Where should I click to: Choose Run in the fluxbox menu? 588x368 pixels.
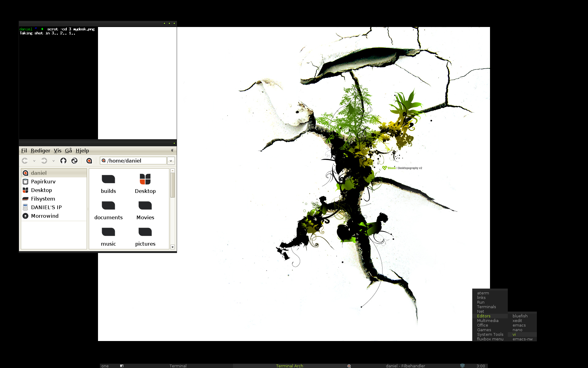tap(490, 302)
